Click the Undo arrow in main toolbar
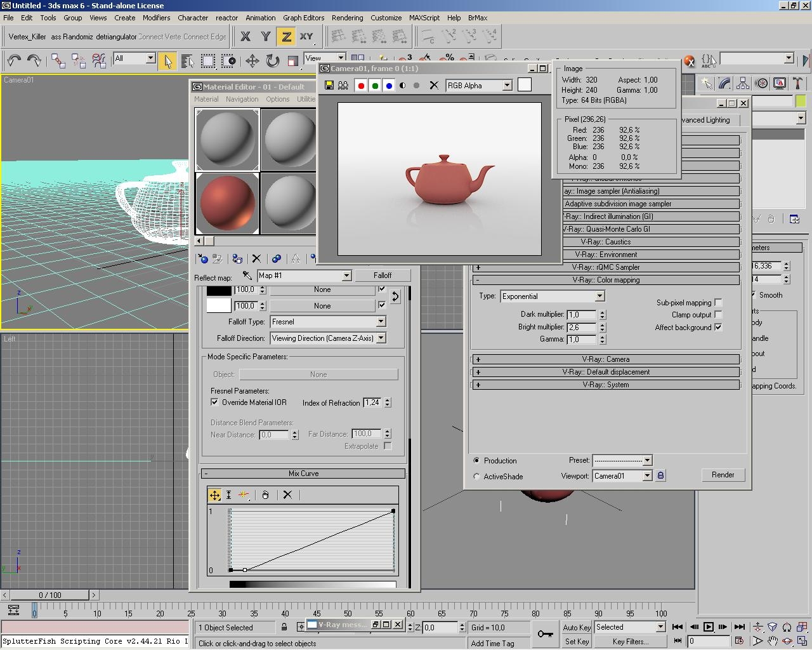The height and width of the screenshot is (650, 812). [14, 60]
